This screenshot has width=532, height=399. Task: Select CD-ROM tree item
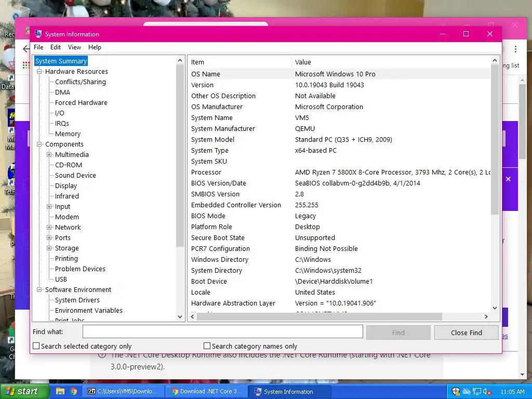(69, 165)
